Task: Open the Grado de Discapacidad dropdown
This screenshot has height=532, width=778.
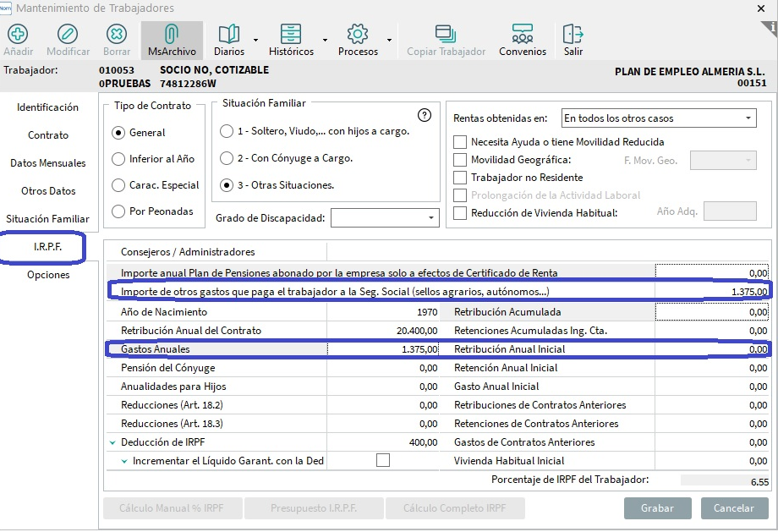Action: tap(431, 218)
